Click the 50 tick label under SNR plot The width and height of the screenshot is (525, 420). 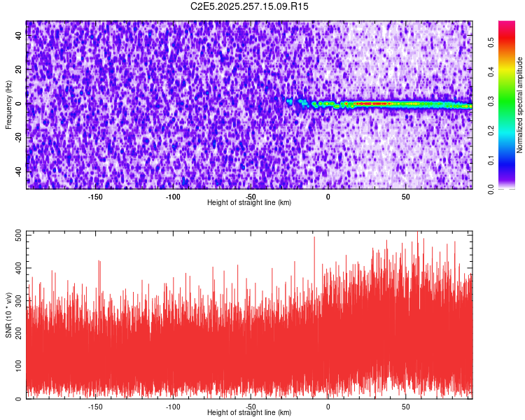click(x=405, y=407)
